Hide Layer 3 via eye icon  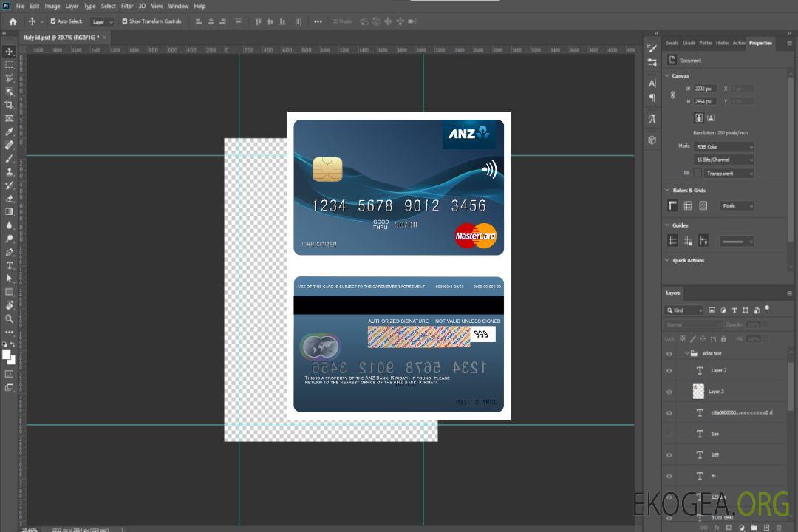pyautogui.click(x=669, y=392)
